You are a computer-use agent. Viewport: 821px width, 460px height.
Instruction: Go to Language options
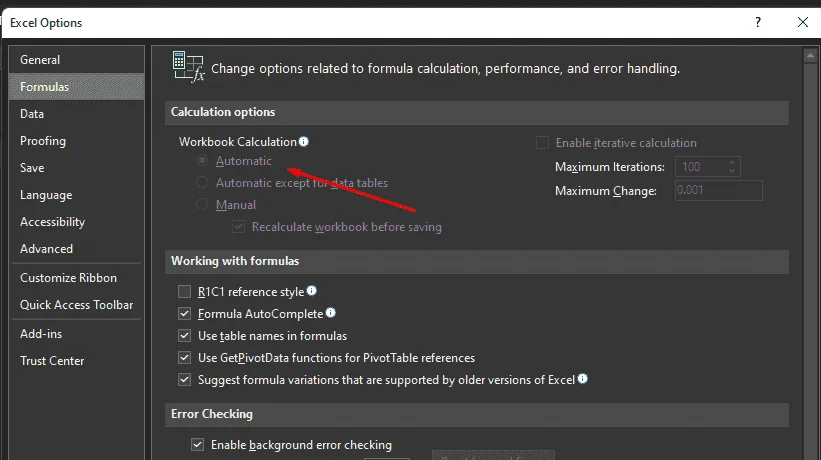[x=76, y=195]
